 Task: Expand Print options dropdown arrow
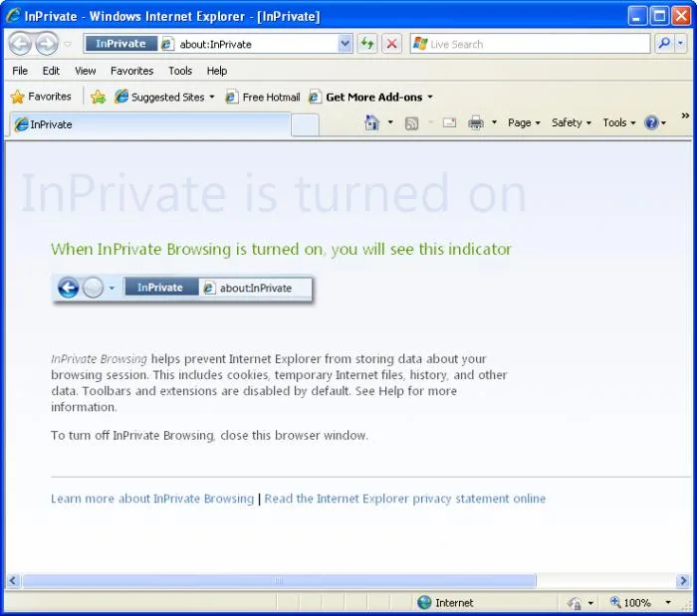point(494,122)
